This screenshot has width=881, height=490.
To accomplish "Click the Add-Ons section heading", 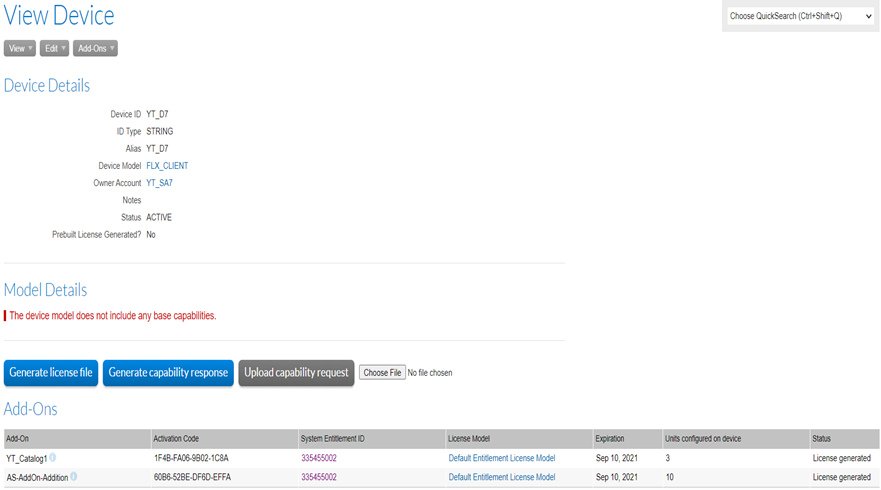I will coord(30,409).
